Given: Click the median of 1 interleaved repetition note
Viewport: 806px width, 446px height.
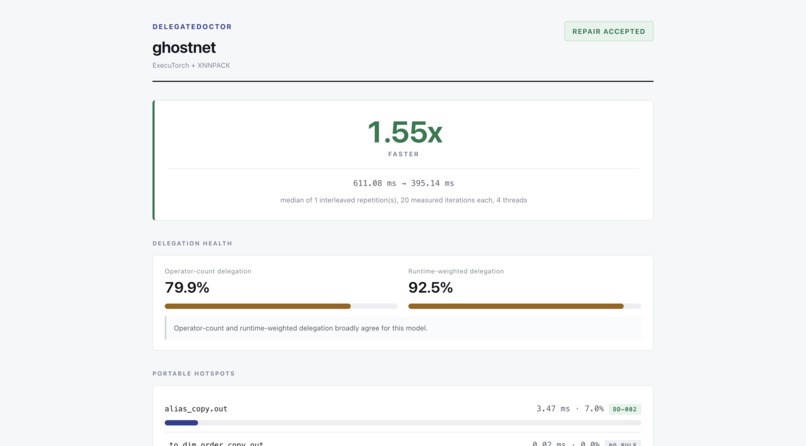Looking at the screenshot, I should click(404, 200).
